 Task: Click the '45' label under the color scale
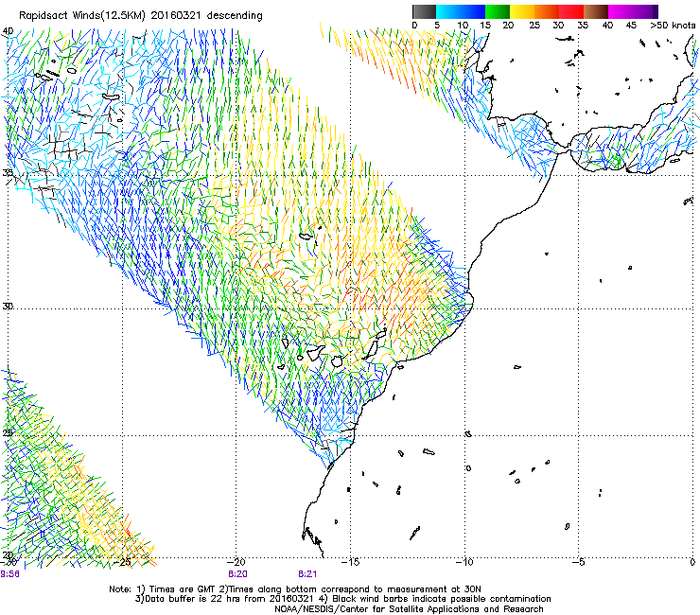(x=631, y=25)
